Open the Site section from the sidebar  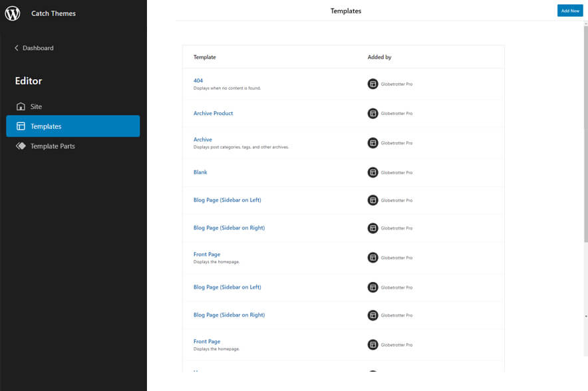tap(35, 106)
